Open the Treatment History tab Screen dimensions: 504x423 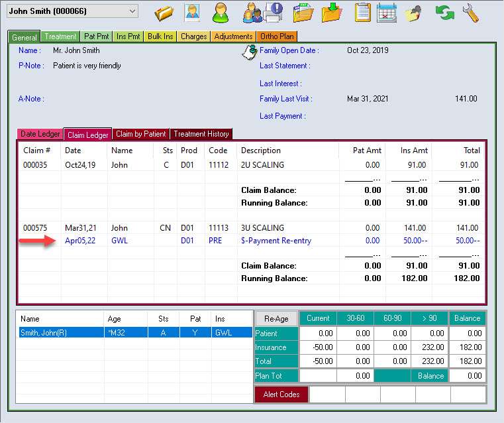coord(201,134)
